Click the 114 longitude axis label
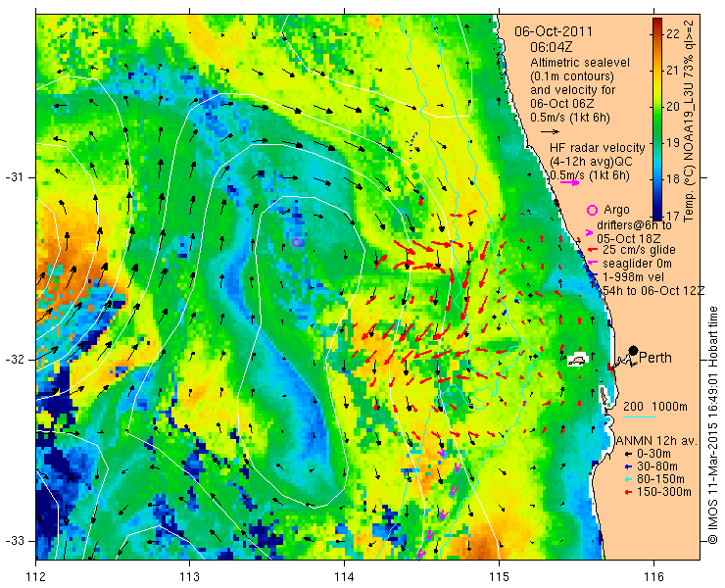 345,577
